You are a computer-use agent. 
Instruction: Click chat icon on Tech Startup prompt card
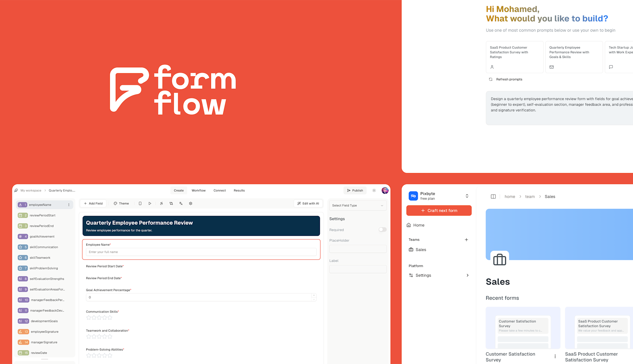tap(611, 67)
